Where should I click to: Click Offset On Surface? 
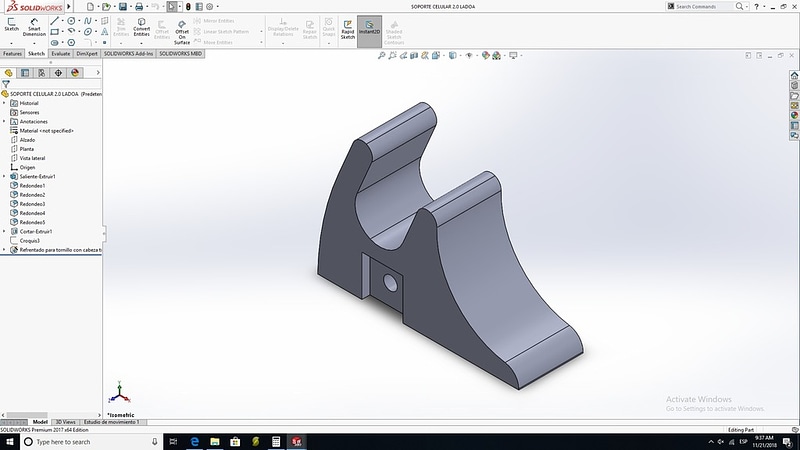[x=182, y=33]
